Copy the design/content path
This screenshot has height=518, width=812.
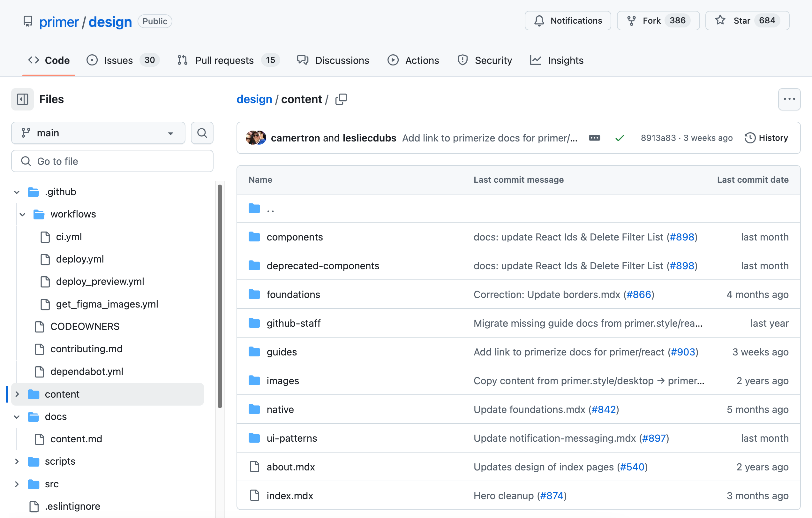[x=341, y=99]
